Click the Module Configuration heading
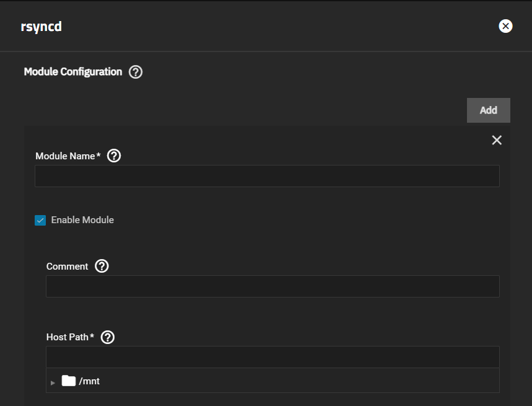532x406 pixels. [x=73, y=72]
